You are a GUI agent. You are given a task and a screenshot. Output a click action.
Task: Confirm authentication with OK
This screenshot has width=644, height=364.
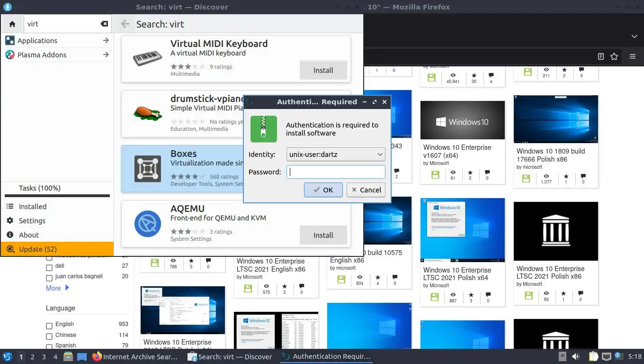click(x=323, y=190)
